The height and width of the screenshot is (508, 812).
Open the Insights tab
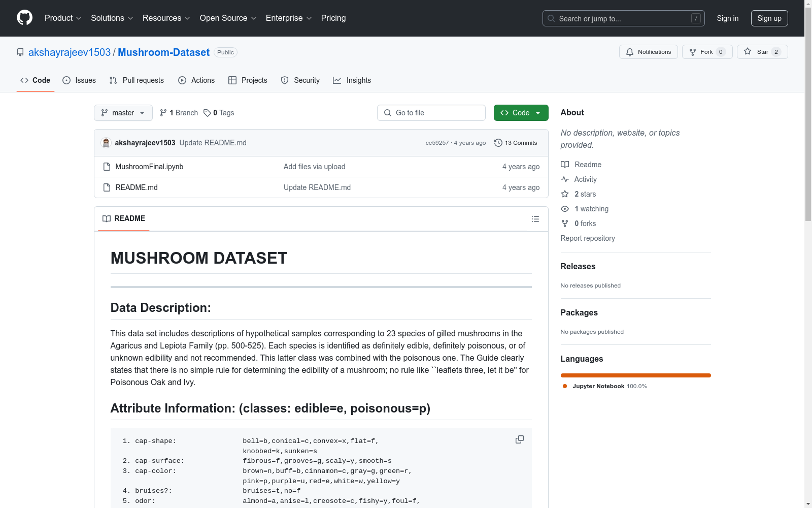tap(352, 80)
